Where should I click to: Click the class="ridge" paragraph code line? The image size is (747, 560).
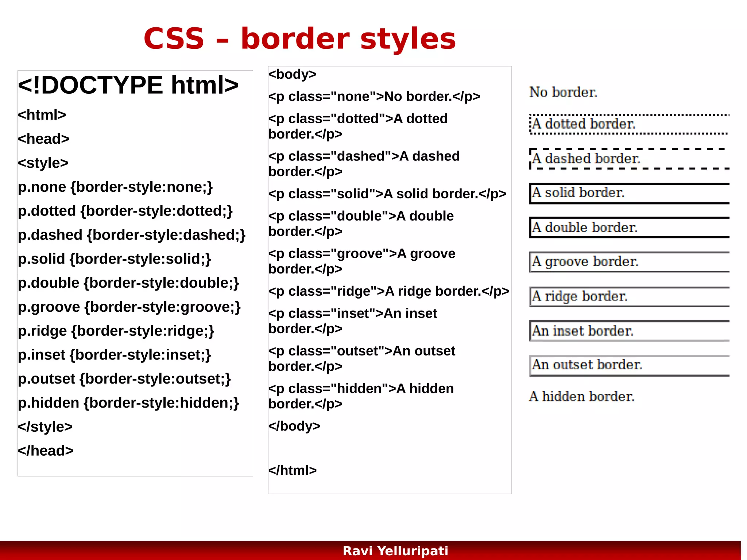click(388, 291)
